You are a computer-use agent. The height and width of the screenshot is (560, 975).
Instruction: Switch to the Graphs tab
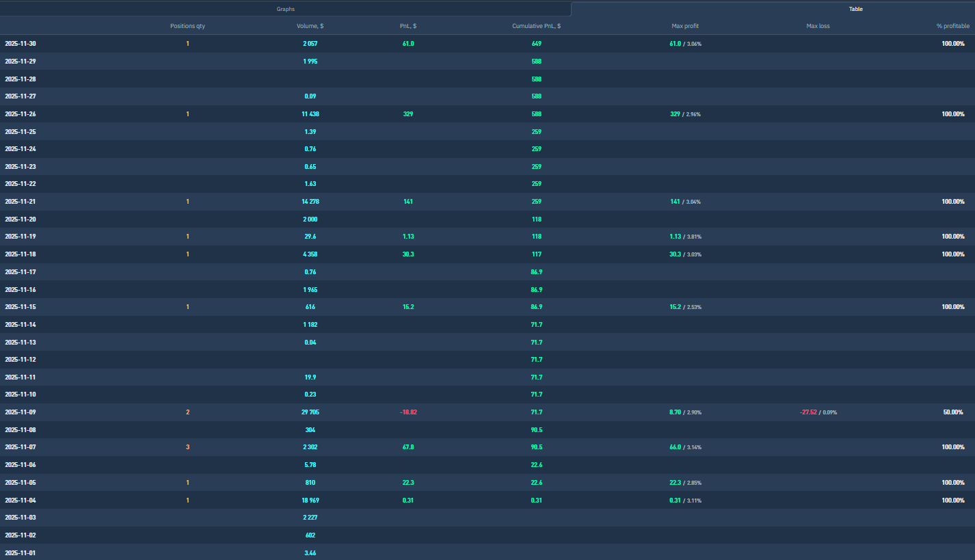click(285, 9)
